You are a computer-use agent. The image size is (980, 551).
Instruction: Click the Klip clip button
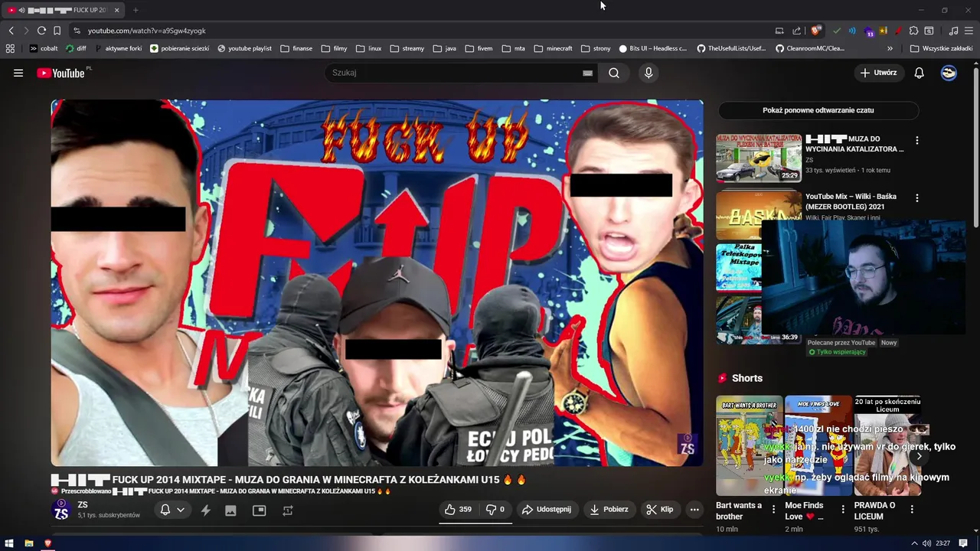click(x=659, y=510)
